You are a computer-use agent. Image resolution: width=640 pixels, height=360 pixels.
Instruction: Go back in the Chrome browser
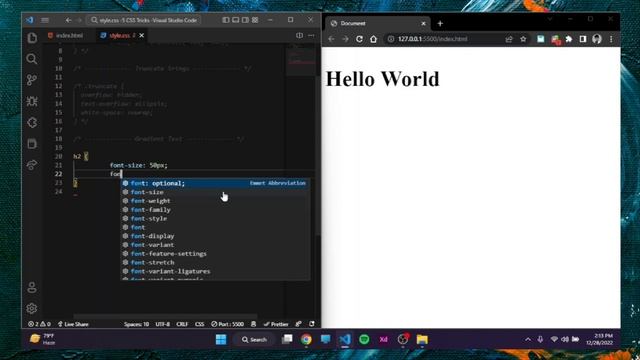click(331, 39)
